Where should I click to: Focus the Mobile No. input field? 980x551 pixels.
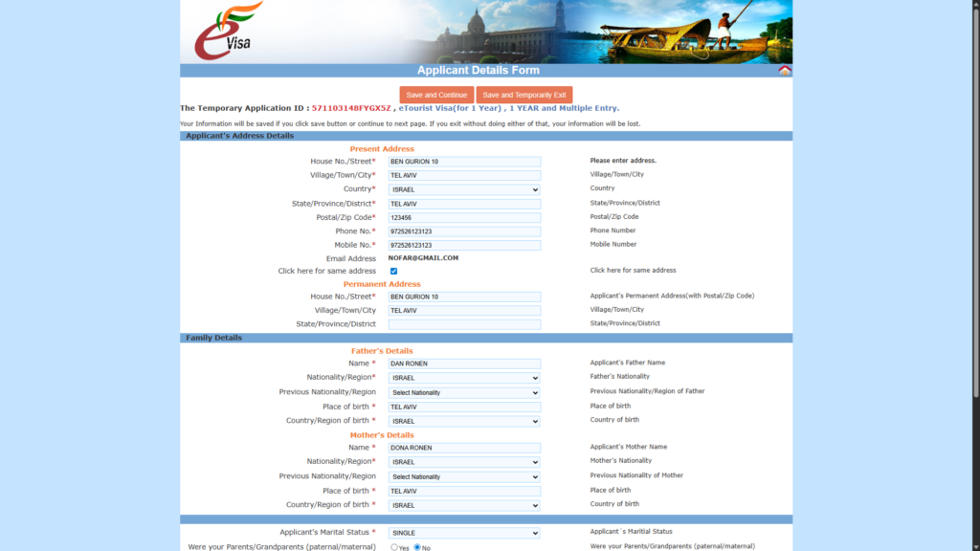464,246
